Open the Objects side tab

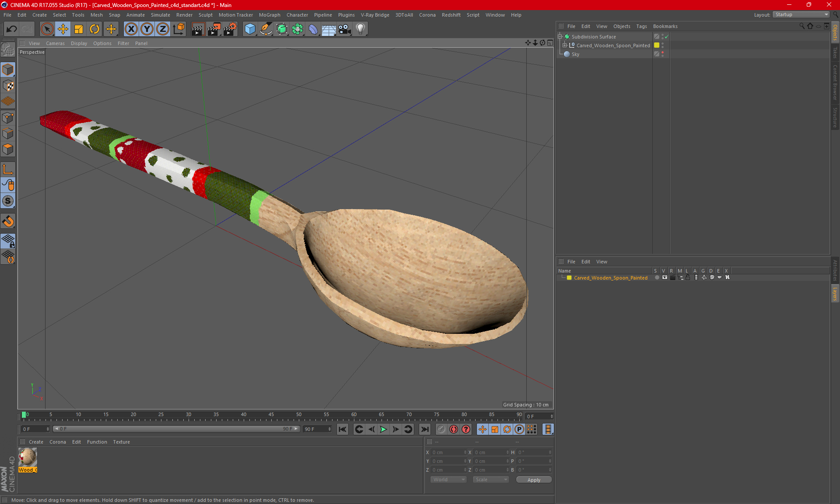click(x=835, y=33)
